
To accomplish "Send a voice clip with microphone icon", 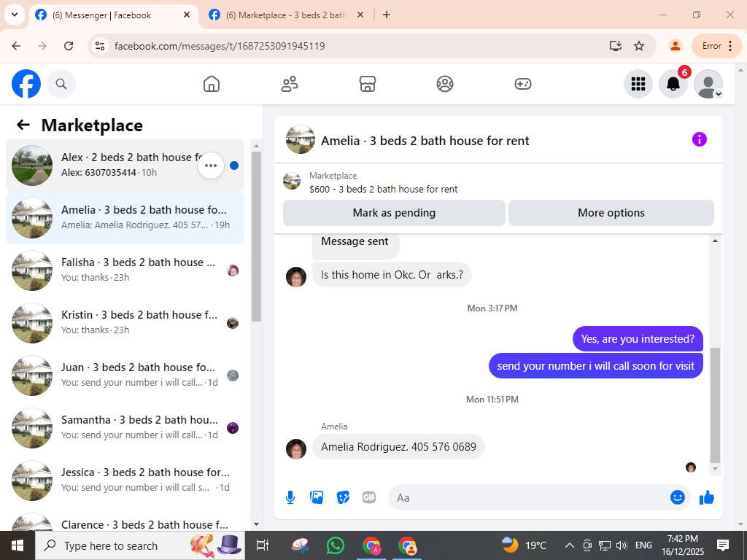I will [x=290, y=497].
